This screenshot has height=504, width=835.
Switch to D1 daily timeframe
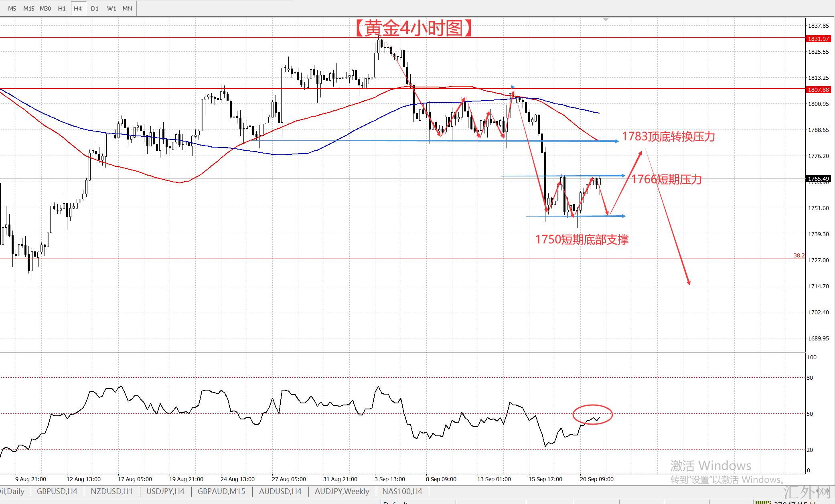95,8
